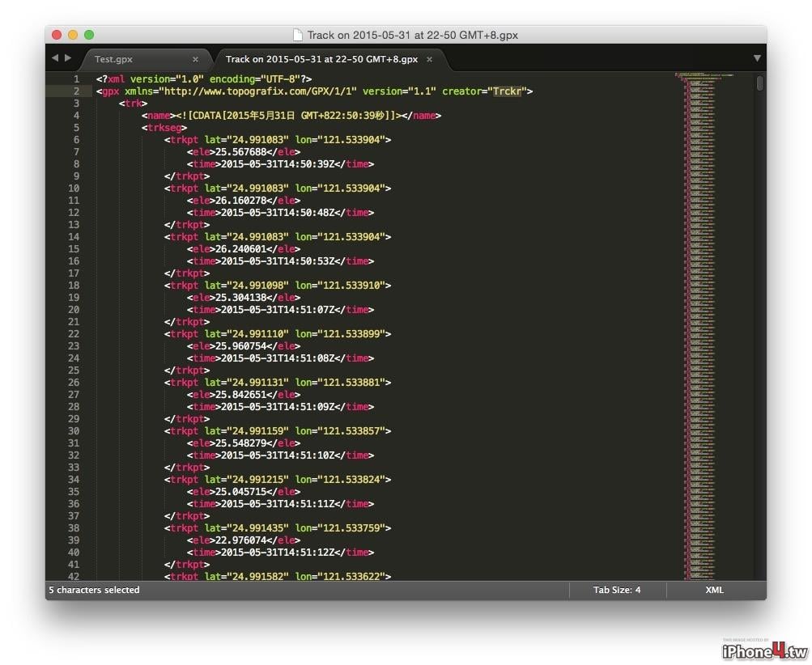Go to next tab with right arrow
The image size is (812, 665).
(68, 58)
